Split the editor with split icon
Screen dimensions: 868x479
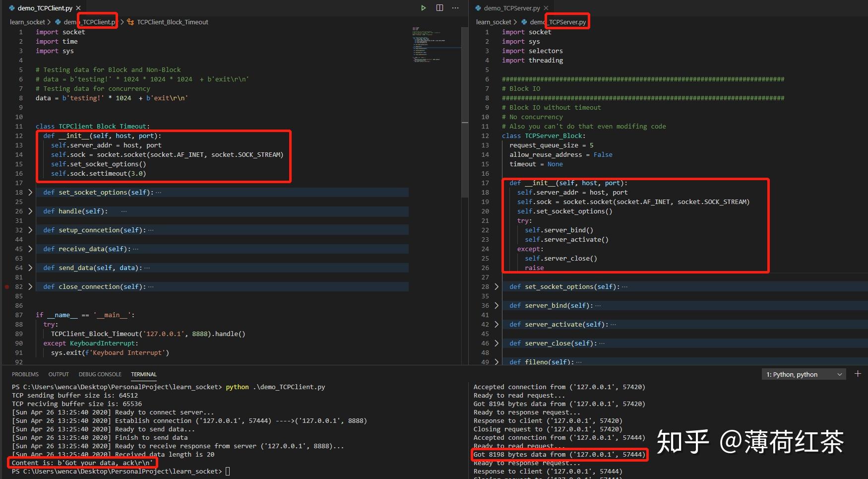click(x=439, y=8)
